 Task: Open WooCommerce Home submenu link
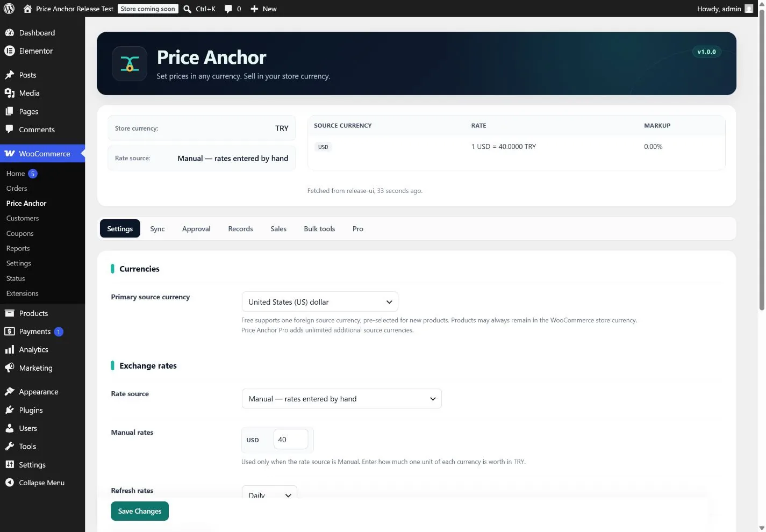click(x=16, y=174)
